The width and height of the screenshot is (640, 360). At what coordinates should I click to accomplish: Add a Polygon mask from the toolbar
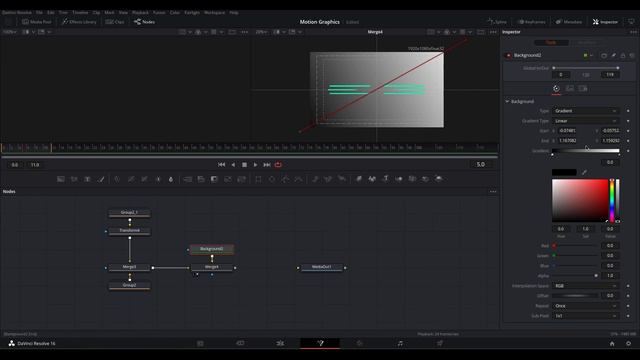[285, 179]
